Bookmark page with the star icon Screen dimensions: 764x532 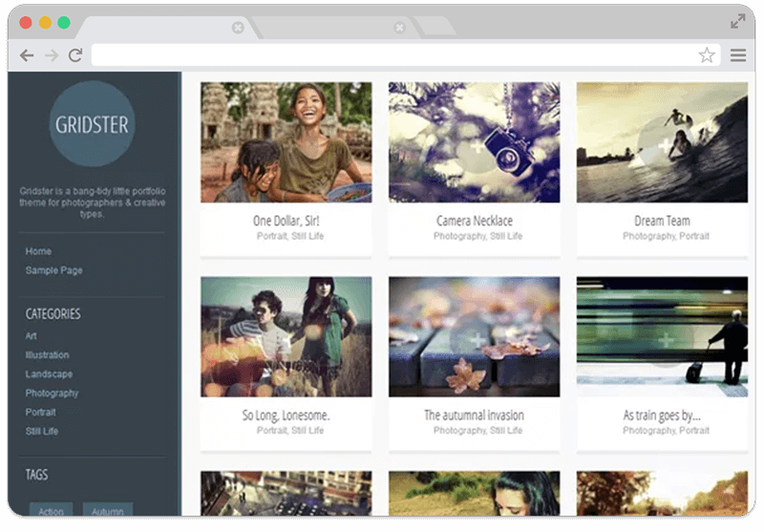[707, 55]
